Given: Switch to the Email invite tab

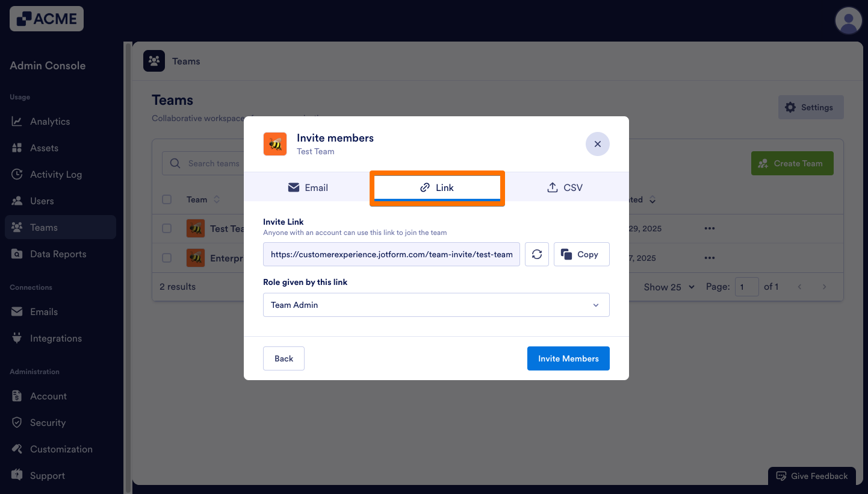Looking at the screenshot, I should click(308, 187).
